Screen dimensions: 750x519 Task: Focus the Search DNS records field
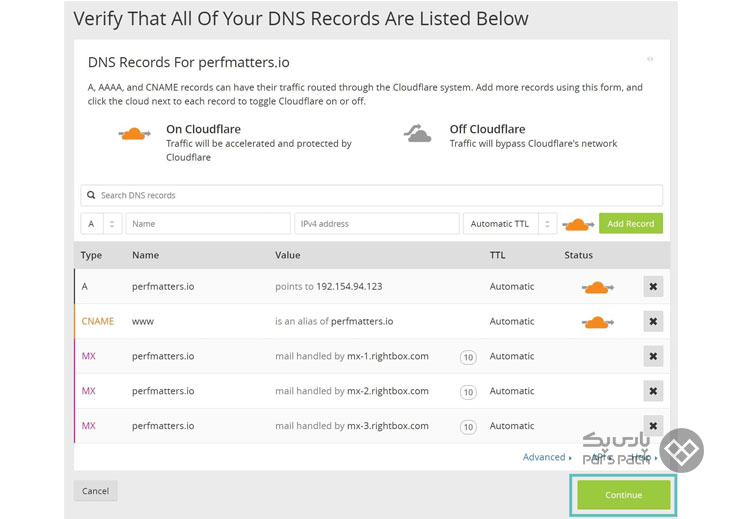click(372, 195)
